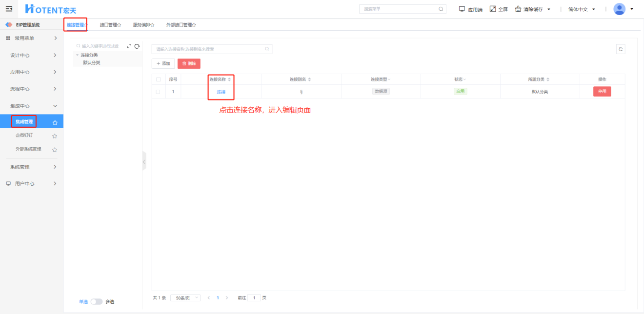Open the 连接 name link
The height and width of the screenshot is (314, 644).
click(221, 92)
